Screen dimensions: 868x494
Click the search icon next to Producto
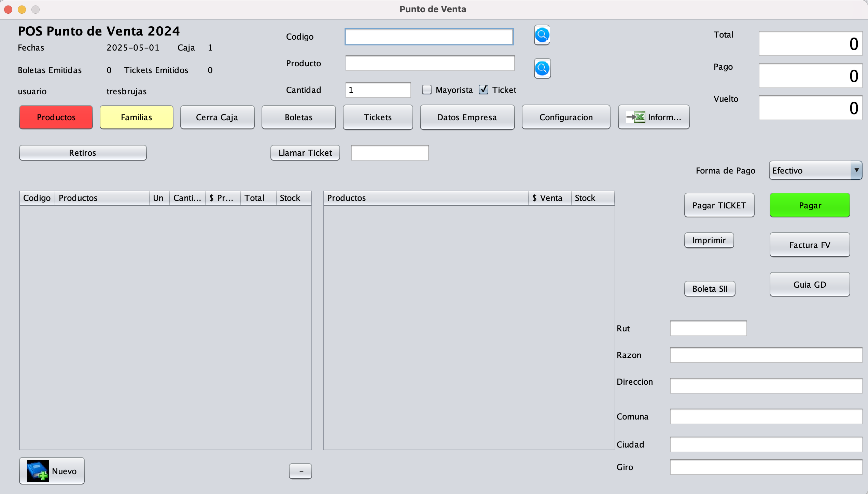tap(542, 69)
